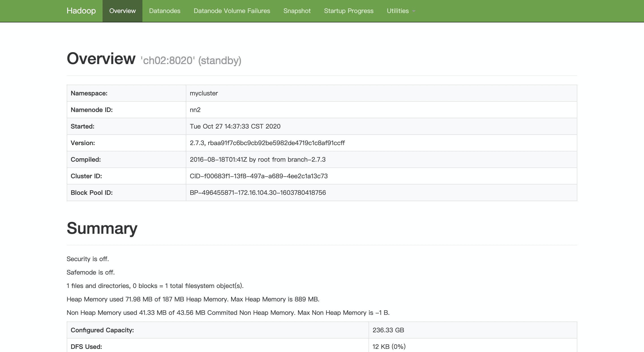Select the Overview tab

[122, 11]
